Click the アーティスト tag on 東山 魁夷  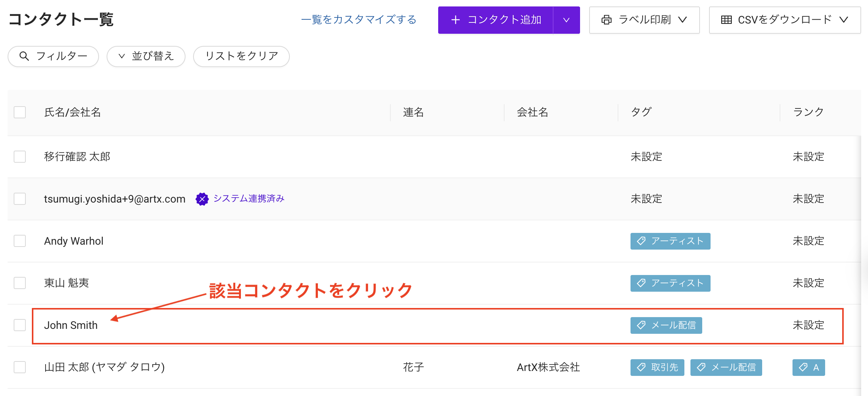670,283
